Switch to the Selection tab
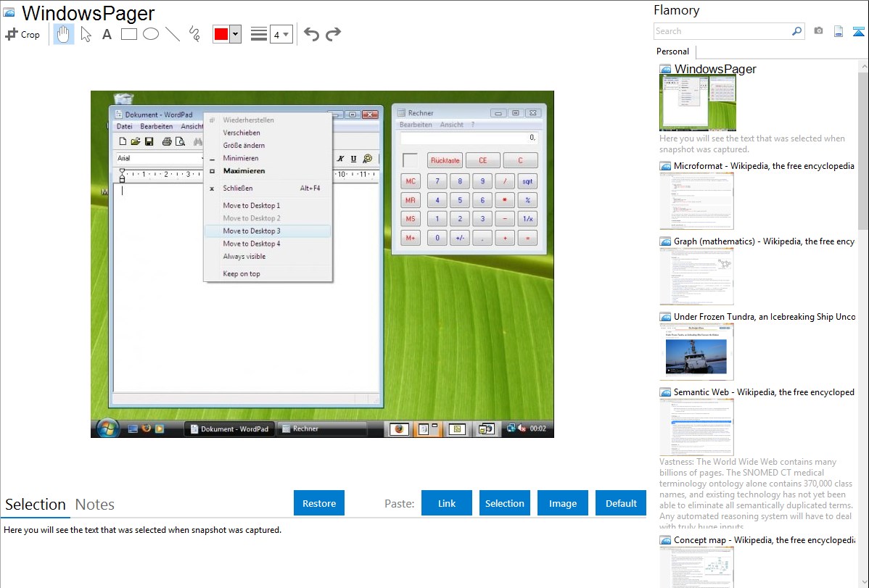The height and width of the screenshot is (588, 869). pyautogui.click(x=36, y=505)
